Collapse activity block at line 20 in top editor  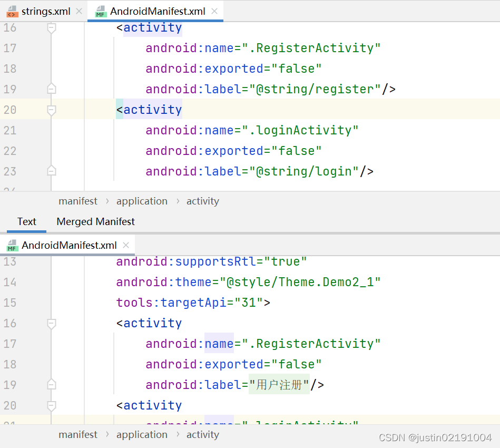tap(51, 110)
